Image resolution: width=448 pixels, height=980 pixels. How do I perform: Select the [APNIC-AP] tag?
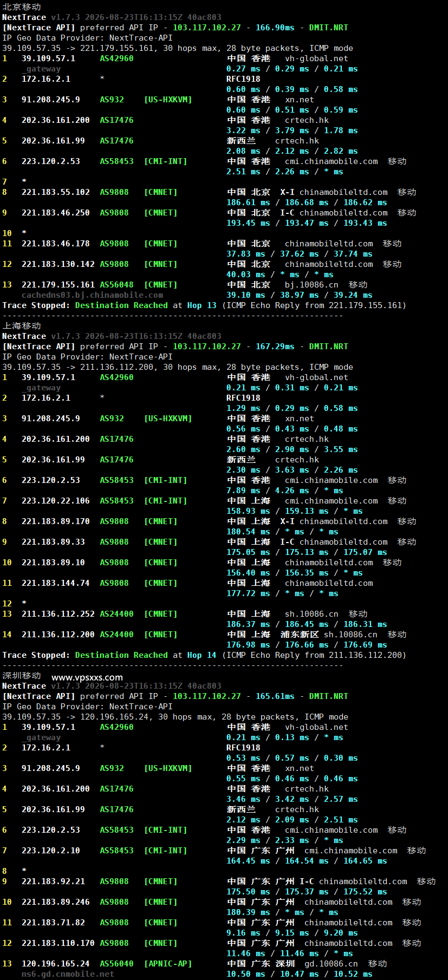(x=168, y=964)
